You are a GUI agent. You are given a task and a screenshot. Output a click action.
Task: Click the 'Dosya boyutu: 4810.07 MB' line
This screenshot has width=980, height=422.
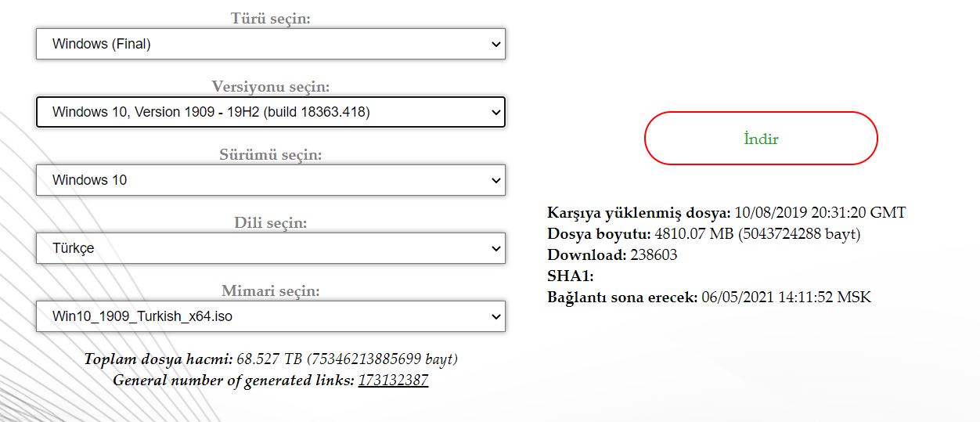[704, 234]
